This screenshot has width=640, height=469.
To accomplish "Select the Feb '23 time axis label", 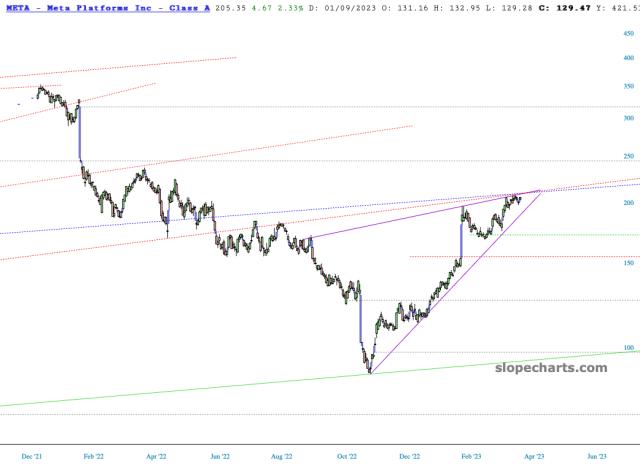I will (472, 454).
